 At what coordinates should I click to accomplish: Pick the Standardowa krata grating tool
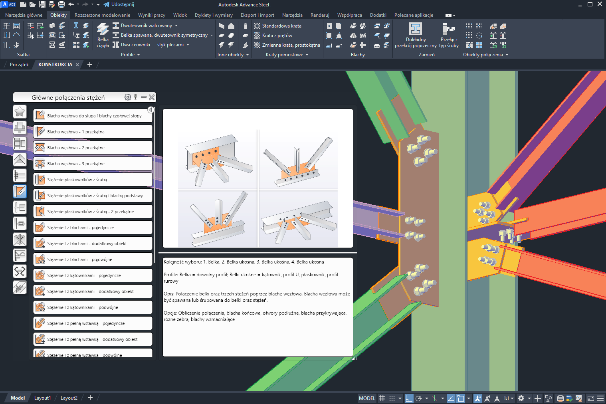278,27
